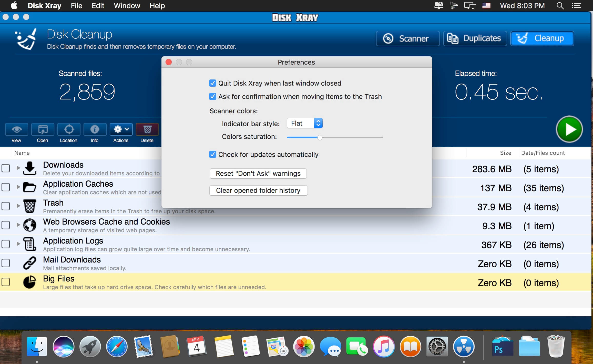Click the Location crosshair icon
The image size is (593, 364).
(69, 129)
